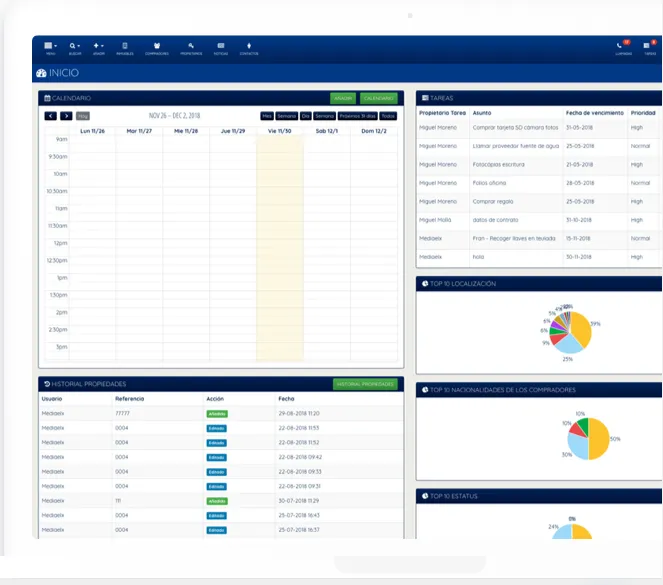The height and width of the screenshot is (585, 663).
Task: Click the Vie 11/30 day column header
Action: [279, 131]
